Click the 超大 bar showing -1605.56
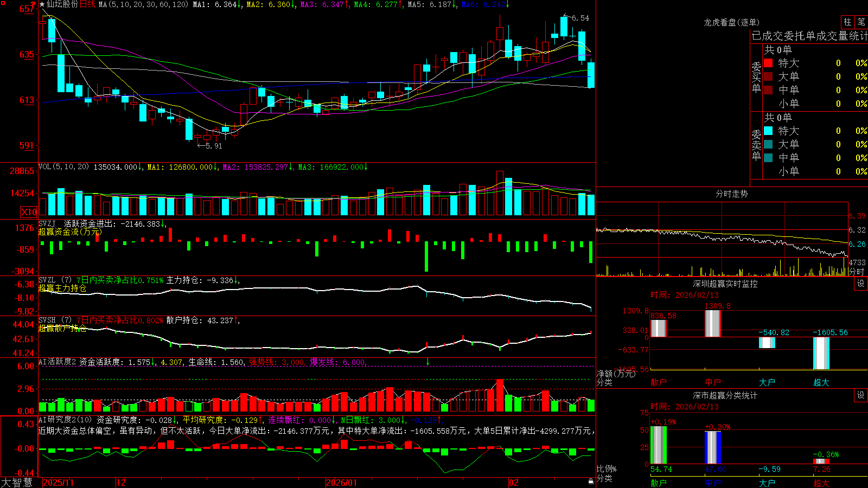 pos(821,353)
